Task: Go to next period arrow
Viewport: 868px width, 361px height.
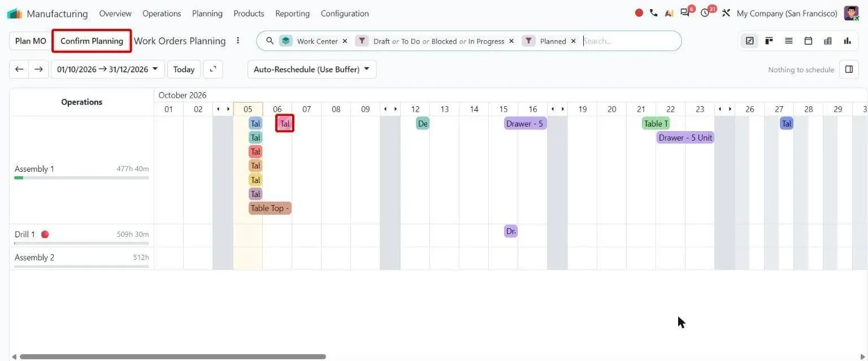Action: 38,69
